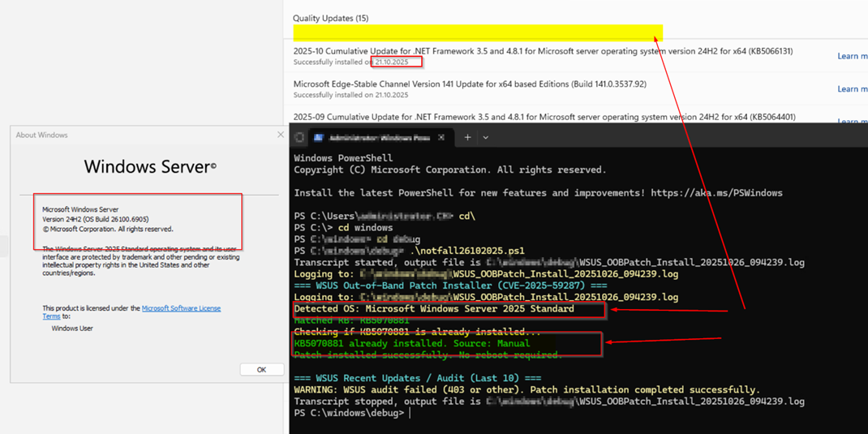Close the Administrator Windows PowerShell tab
868x434 pixels.
(x=441, y=138)
